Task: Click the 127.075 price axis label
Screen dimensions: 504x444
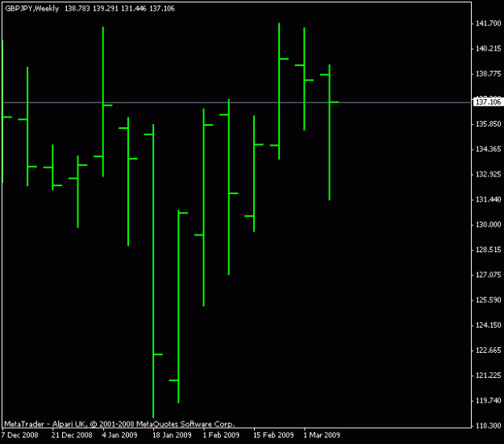Action: pos(488,275)
